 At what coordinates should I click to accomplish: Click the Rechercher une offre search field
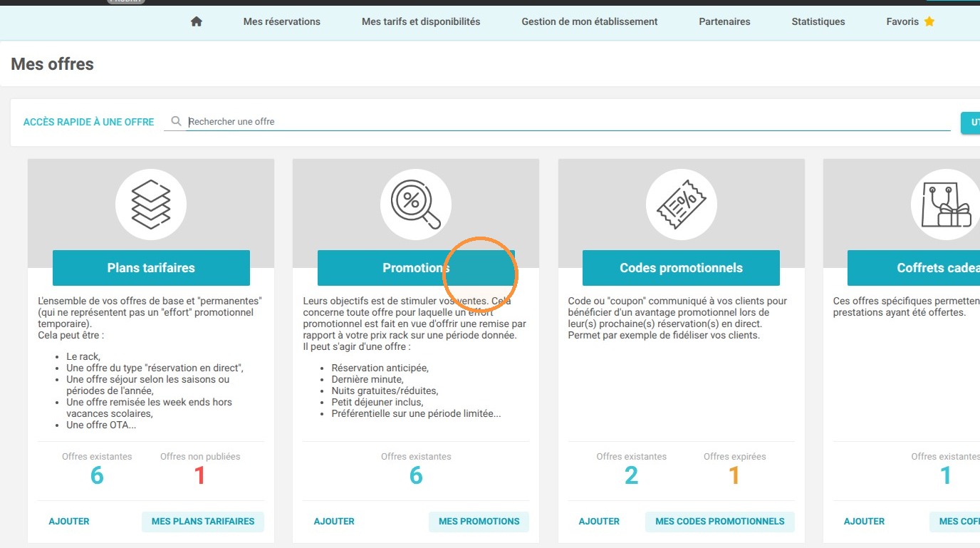coord(568,121)
